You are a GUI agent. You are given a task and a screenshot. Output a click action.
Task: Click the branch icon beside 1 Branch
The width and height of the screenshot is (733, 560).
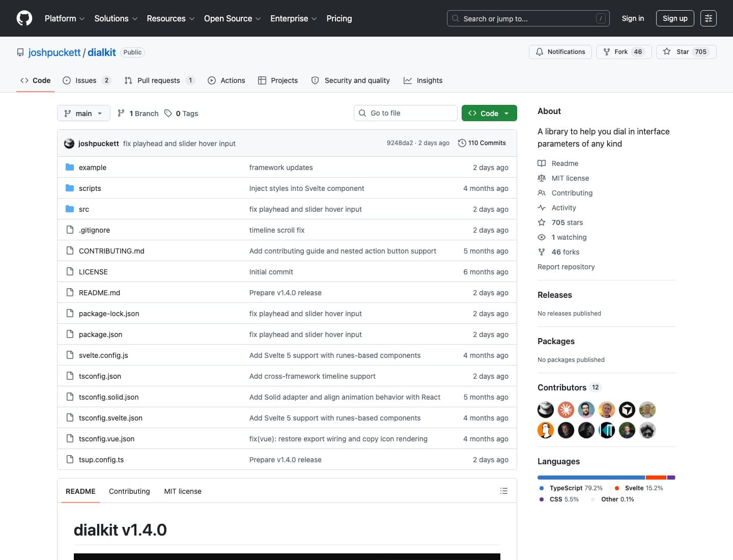coord(121,113)
